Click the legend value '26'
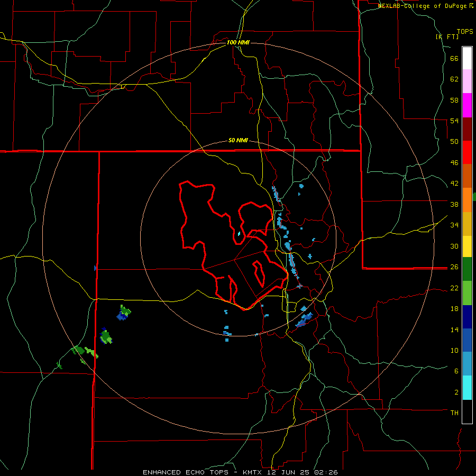The height and width of the screenshot is (476, 476). pyautogui.click(x=454, y=267)
